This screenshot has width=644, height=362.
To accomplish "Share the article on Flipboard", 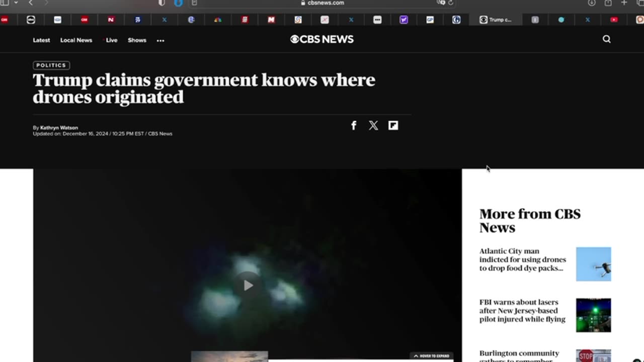I will (393, 125).
